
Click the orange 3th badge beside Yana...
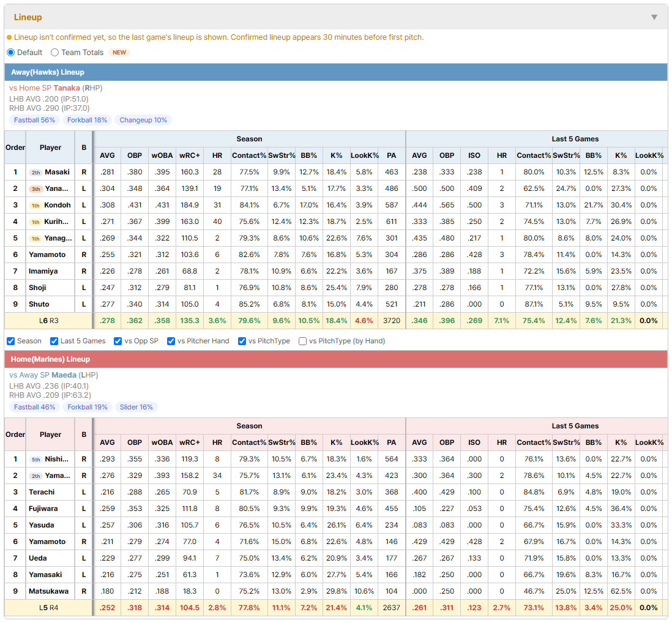pos(35,189)
